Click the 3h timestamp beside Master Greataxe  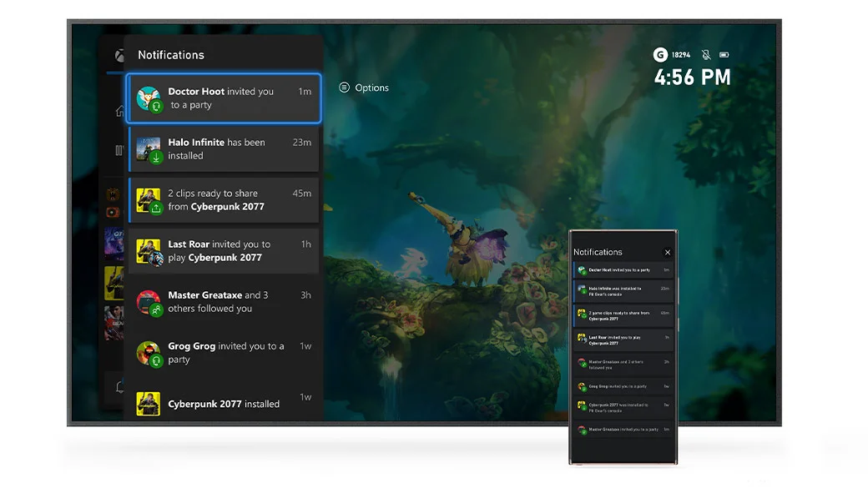coord(306,295)
